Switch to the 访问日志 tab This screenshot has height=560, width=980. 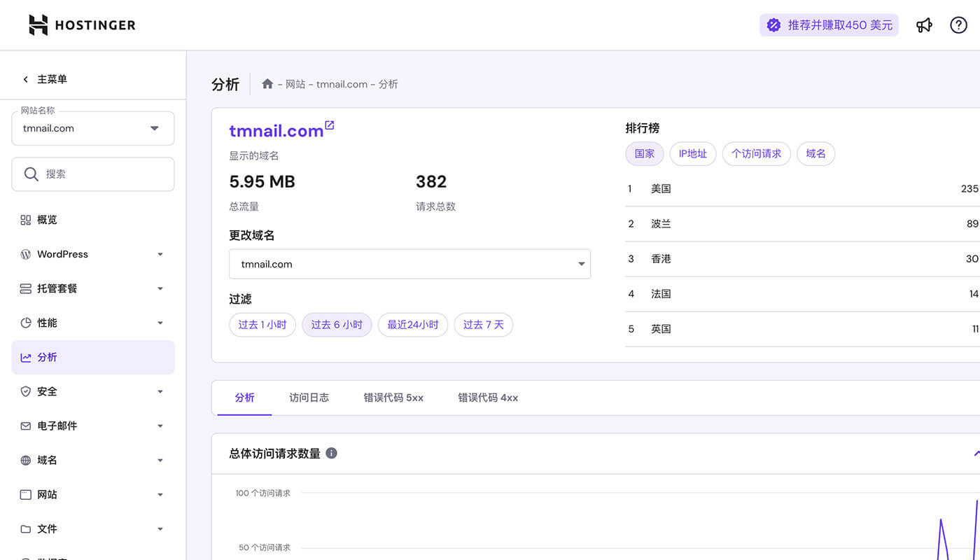coord(309,398)
